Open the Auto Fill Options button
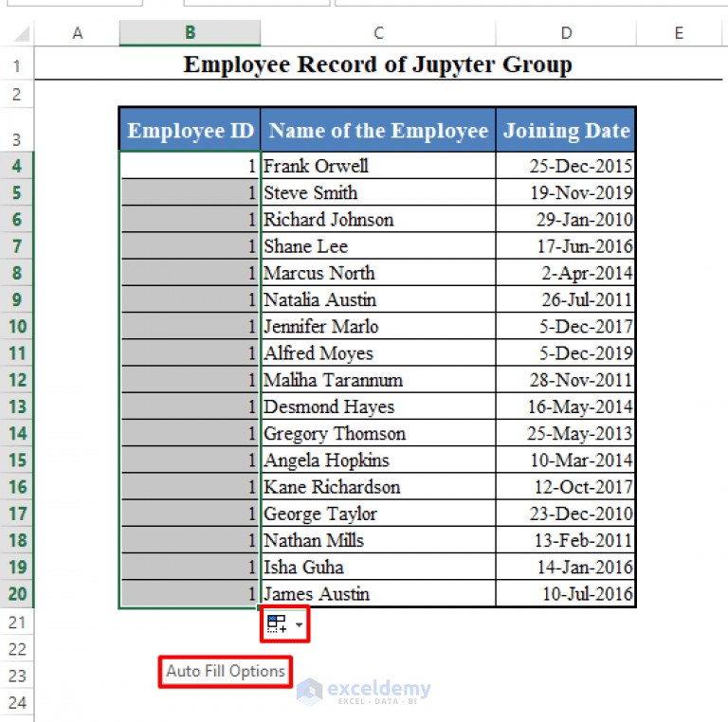 tap(284, 624)
